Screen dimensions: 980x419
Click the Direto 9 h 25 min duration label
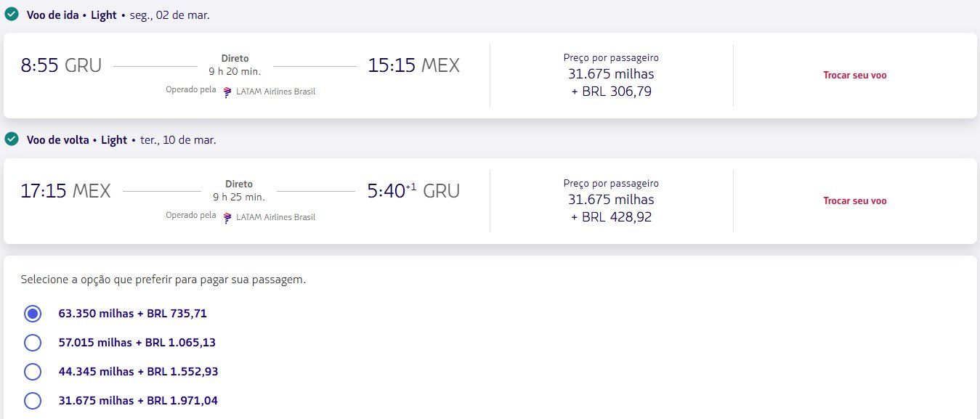coord(239,190)
